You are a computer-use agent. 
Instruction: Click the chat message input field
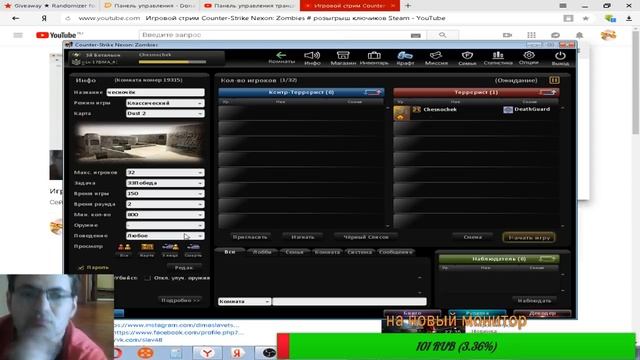(x=349, y=301)
